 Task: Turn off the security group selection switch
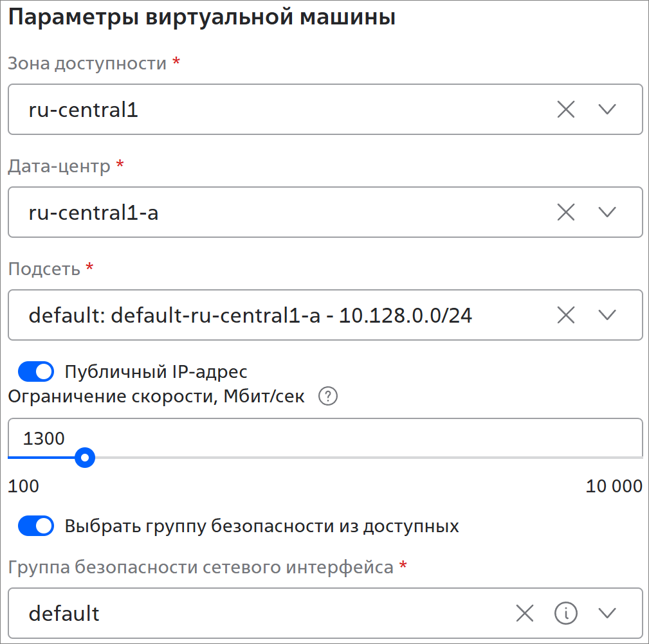pyautogui.click(x=36, y=526)
